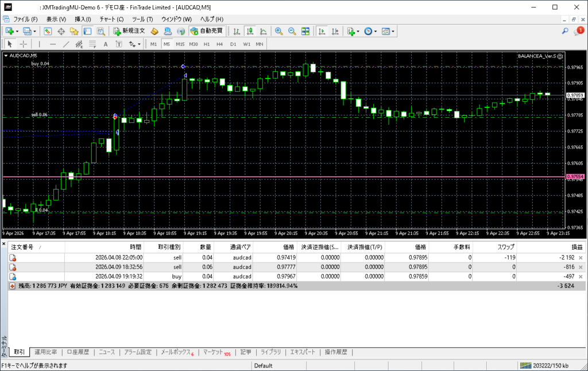The width and height of the screenshot is (588, 371).
Task: Click the tile windows icon
Action: coord(305,31)
